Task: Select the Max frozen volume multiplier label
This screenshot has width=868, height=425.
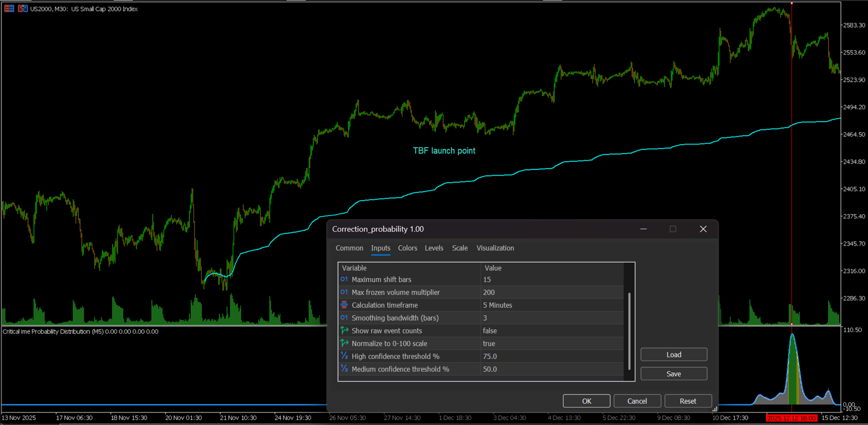Action: [x=396, y=292]
